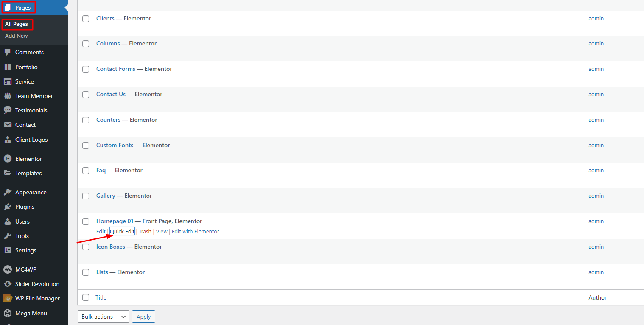Viewport: 644px width, 325px height.
Task: Click the WP File Manager folder icon
Action: (7, 298)
